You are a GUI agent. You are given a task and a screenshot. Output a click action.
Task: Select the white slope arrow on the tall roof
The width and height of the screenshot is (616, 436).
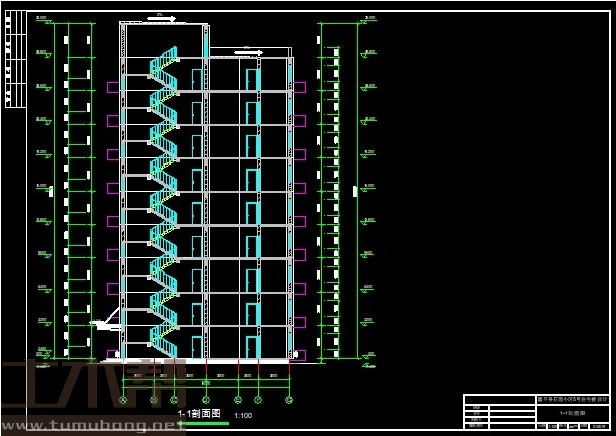pyautogui.click(x=160, y=18)
